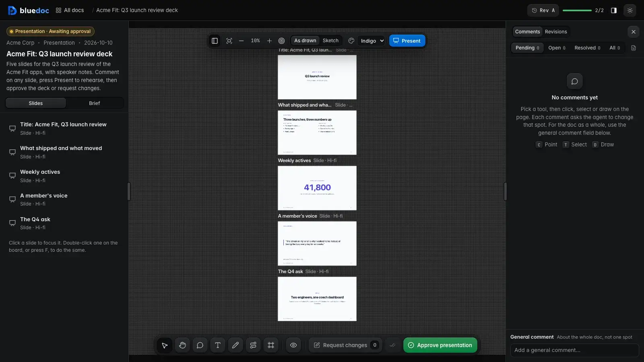Select the text tool
This screenshot has width=644, height=362.
point(218,345)
